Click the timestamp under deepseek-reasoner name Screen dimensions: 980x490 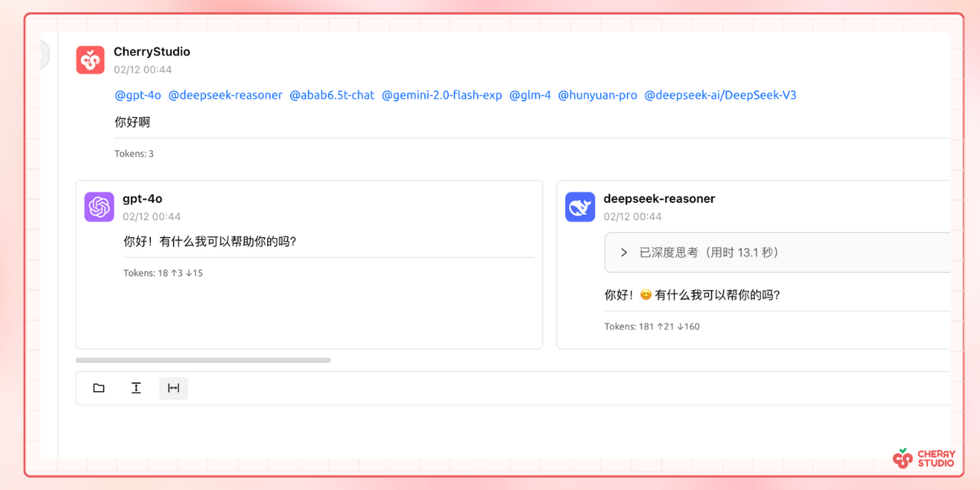click(632, 217)
